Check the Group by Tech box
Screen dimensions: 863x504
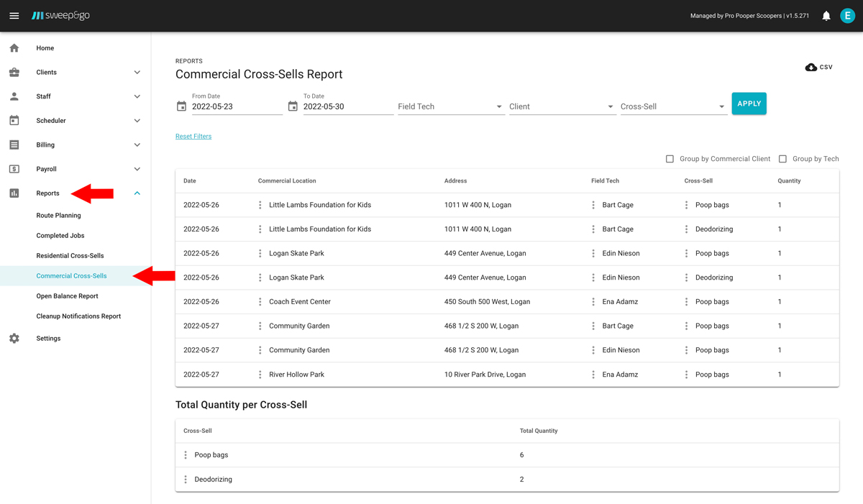(x=782, y=159)
